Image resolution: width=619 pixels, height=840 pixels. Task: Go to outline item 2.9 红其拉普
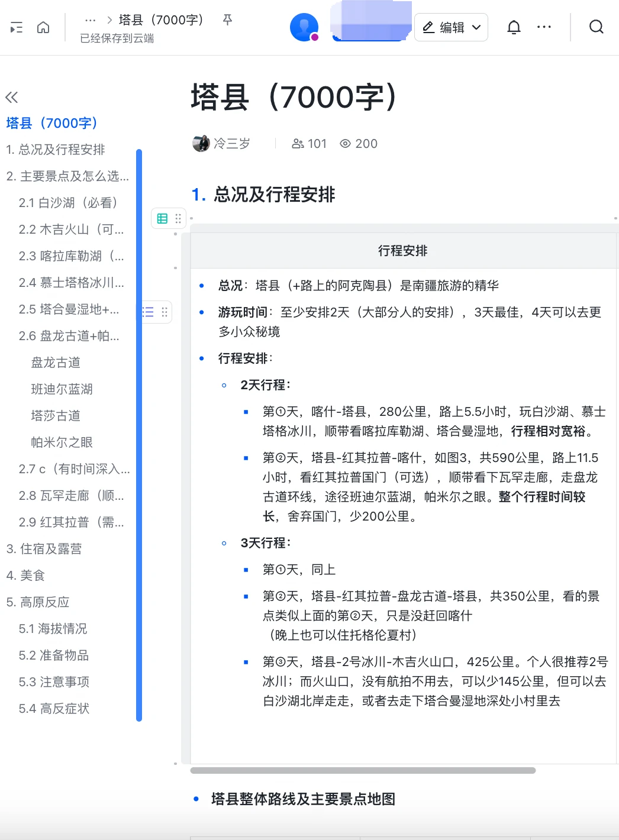coord(72,522)
